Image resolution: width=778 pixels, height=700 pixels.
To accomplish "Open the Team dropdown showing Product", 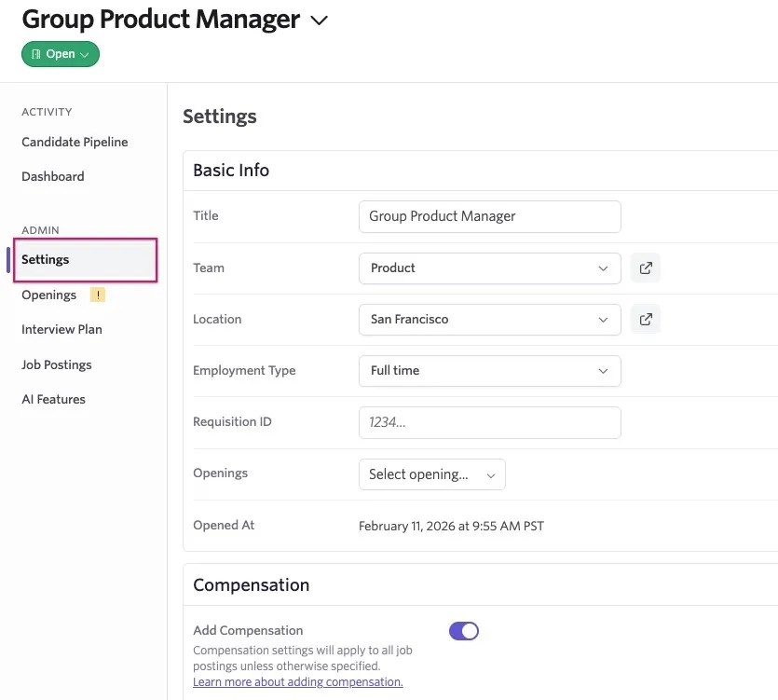I will [489, 268].
